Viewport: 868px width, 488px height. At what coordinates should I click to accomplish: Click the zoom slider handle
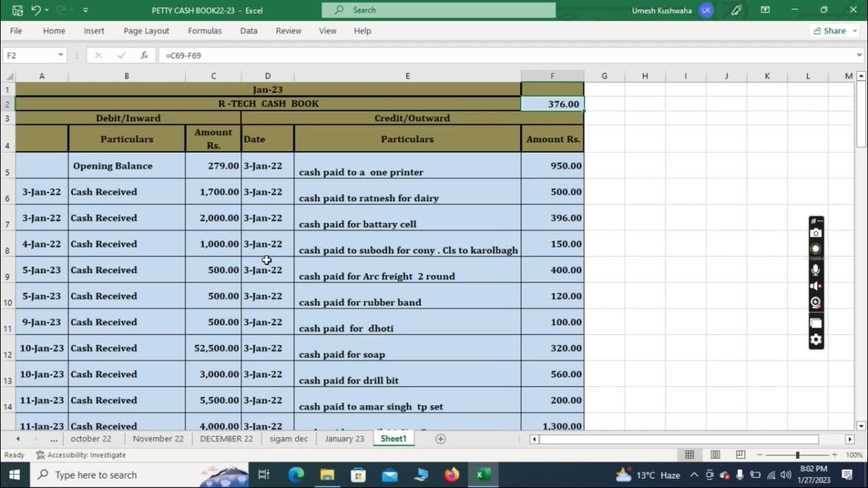pos(797,455)
